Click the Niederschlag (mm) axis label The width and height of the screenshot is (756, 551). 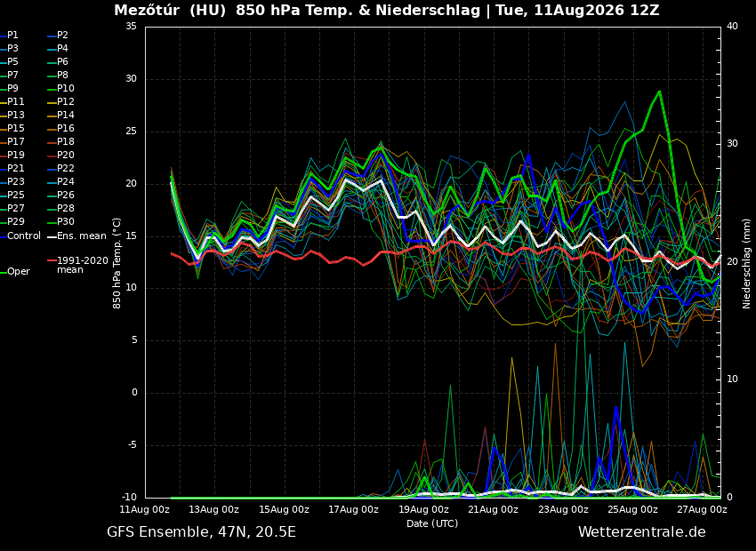pyautogui.click(x=746, y=262)
